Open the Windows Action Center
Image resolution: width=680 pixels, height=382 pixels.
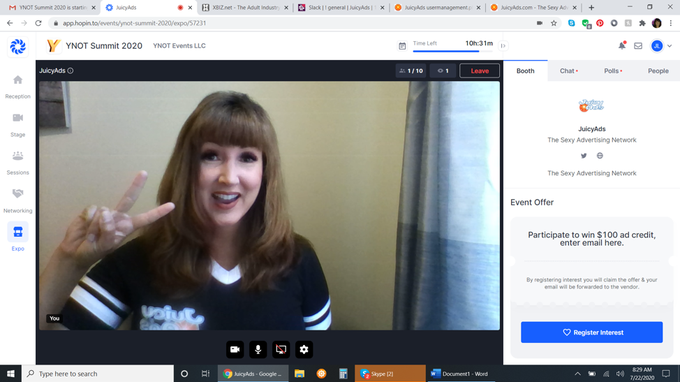point(666,373)
